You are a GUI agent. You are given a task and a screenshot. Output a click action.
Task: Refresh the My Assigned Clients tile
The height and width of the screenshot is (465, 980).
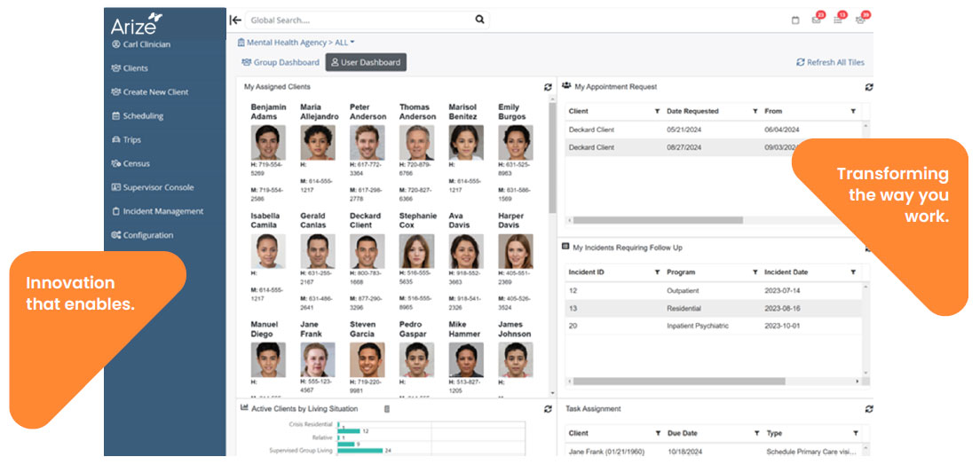tap(548, 88)
